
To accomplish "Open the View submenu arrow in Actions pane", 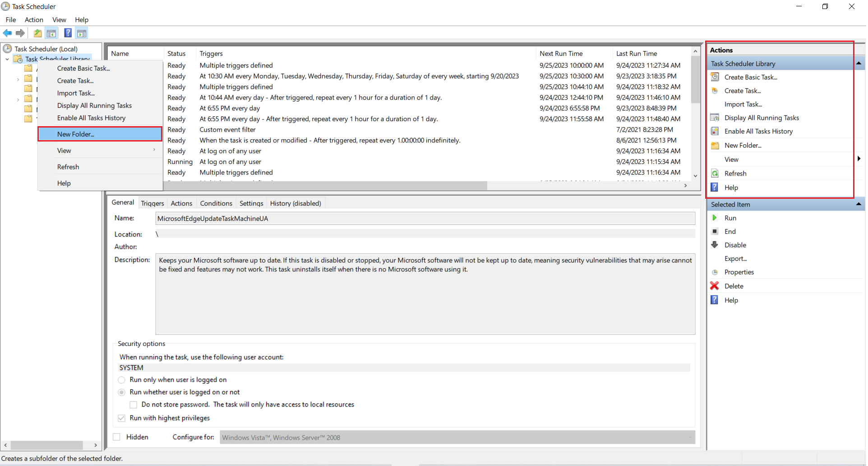I will point(859,159).
